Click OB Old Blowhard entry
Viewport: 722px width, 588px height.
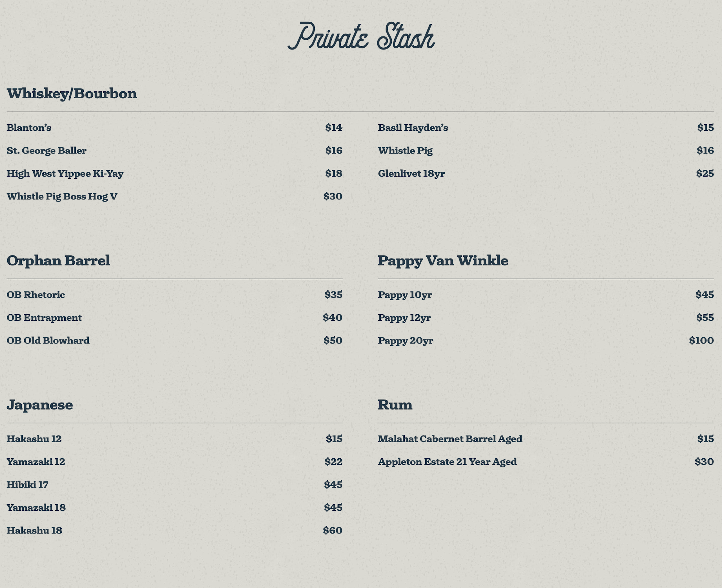pos(48,341)
